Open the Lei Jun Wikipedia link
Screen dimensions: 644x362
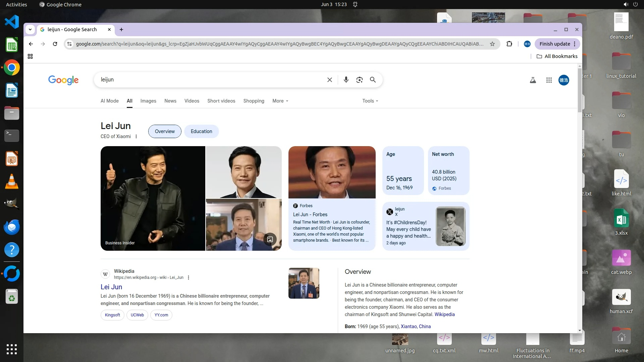[111, 287]
